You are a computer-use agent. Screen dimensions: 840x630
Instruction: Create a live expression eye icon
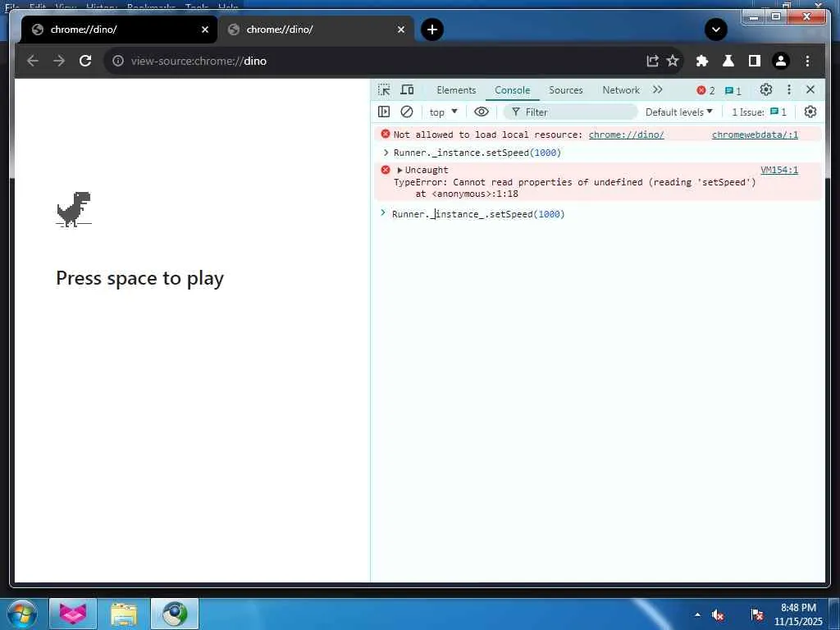pyautogui.click(x=481, y=112)
